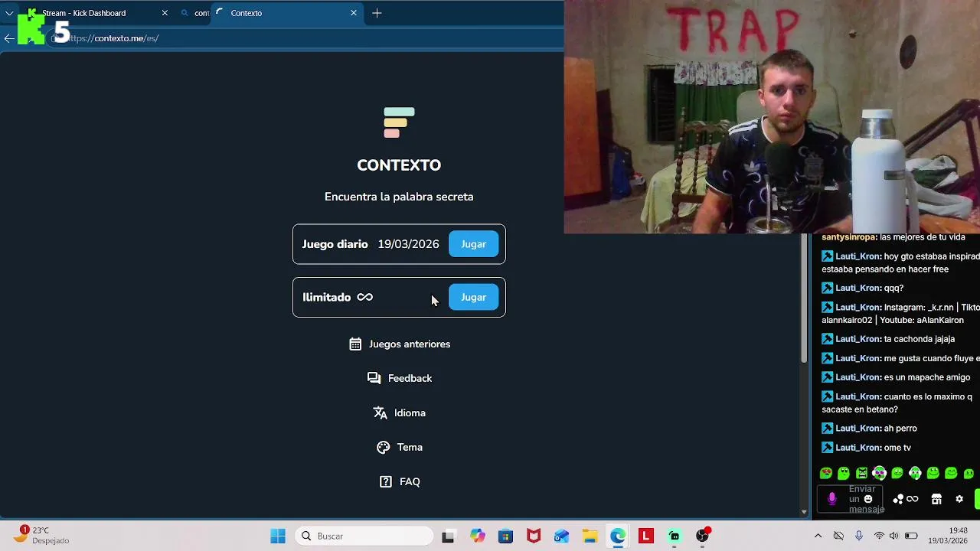980x551 pixels.
Task: Pick the green emote with purple eyes and headphones
Action: click(879, 474)
